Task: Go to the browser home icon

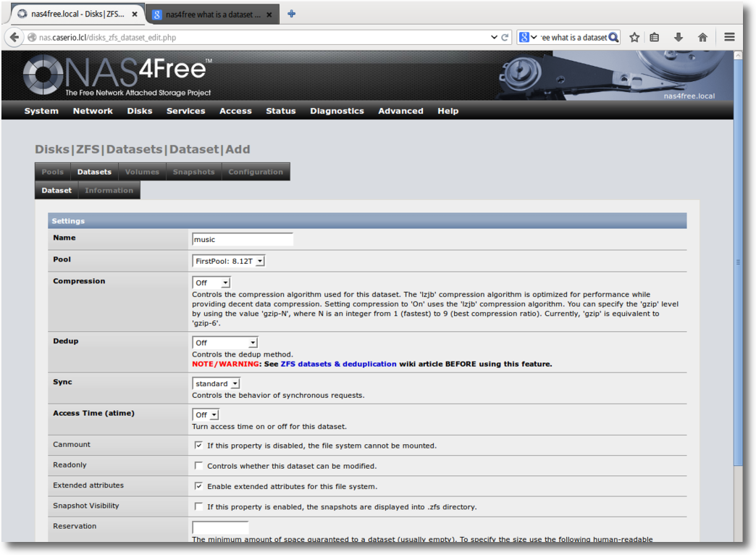Action: point(702,37)
